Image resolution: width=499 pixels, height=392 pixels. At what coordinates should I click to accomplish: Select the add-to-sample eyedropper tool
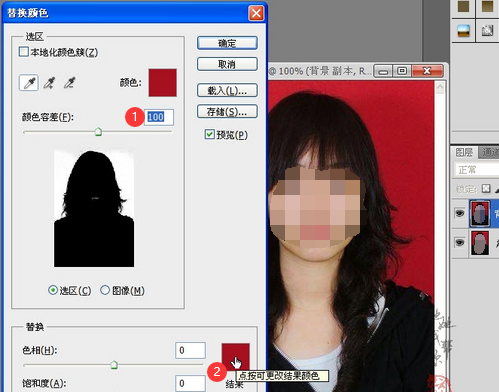click(49, 83)
